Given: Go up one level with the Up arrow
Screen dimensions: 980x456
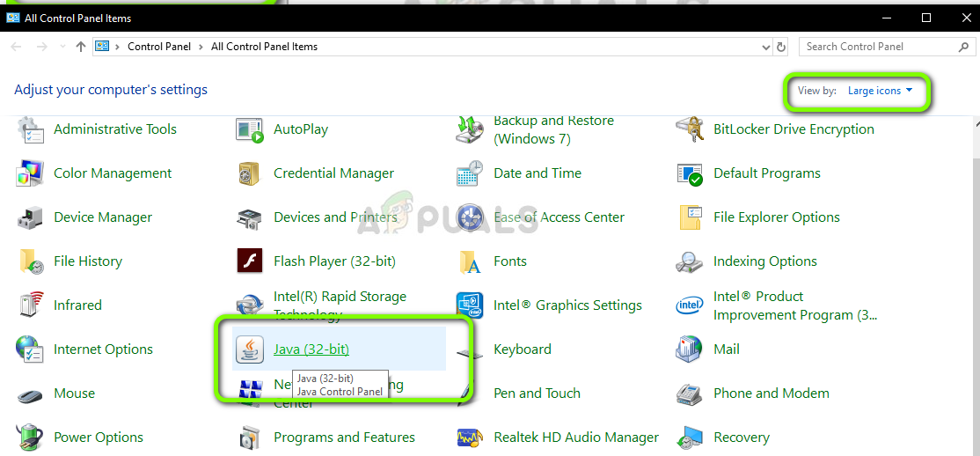Looking at the screenshot, I should click(x=81, y=47).
